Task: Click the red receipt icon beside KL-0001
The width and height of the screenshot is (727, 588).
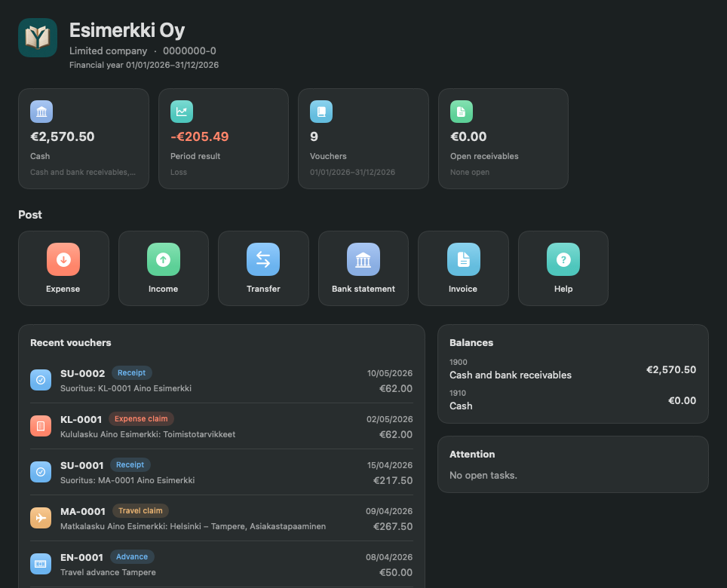Action: tap(41, 426)
